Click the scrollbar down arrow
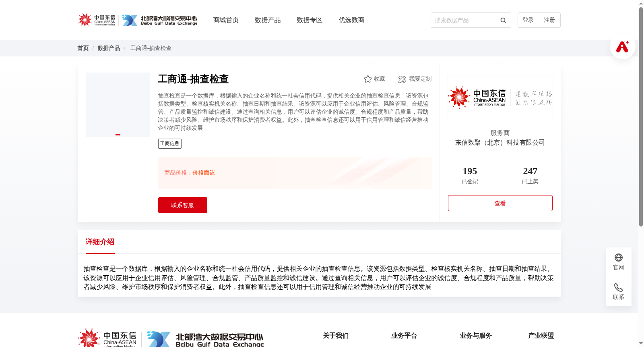644x347 pixels. pos(641,344)
